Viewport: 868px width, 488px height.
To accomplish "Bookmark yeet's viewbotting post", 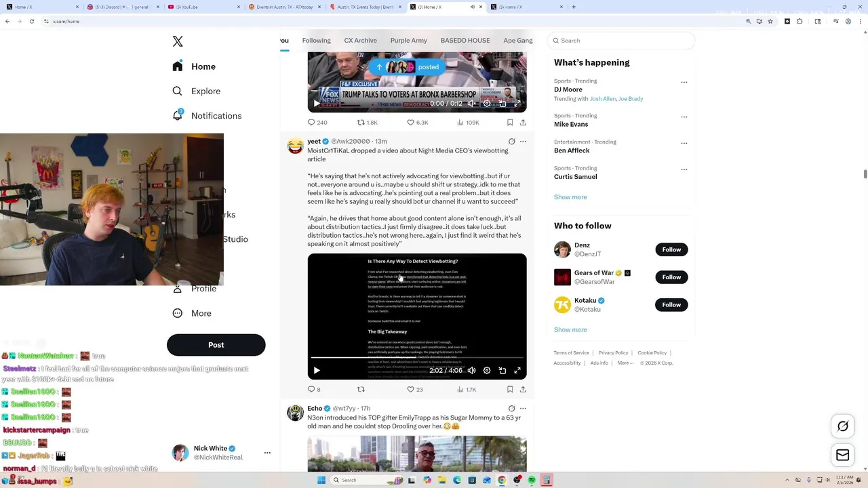I will [510, 389].
